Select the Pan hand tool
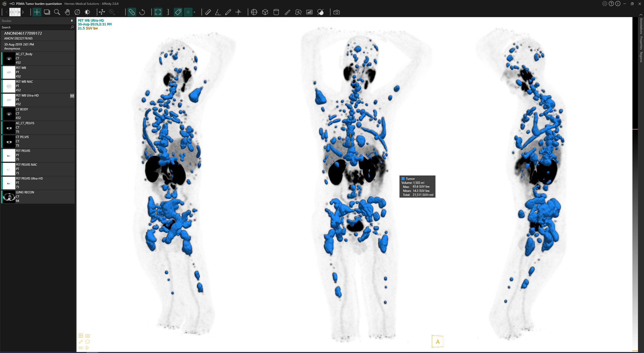The width and height of the screenshot is (644, 353). pyautogui.click(x=67, y=12)
